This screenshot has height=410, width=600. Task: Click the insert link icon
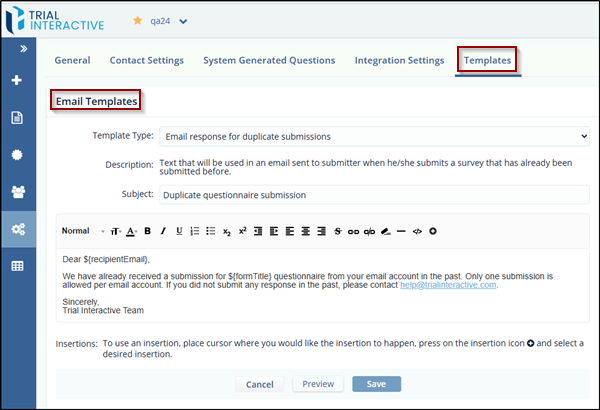tap(353, 231)
